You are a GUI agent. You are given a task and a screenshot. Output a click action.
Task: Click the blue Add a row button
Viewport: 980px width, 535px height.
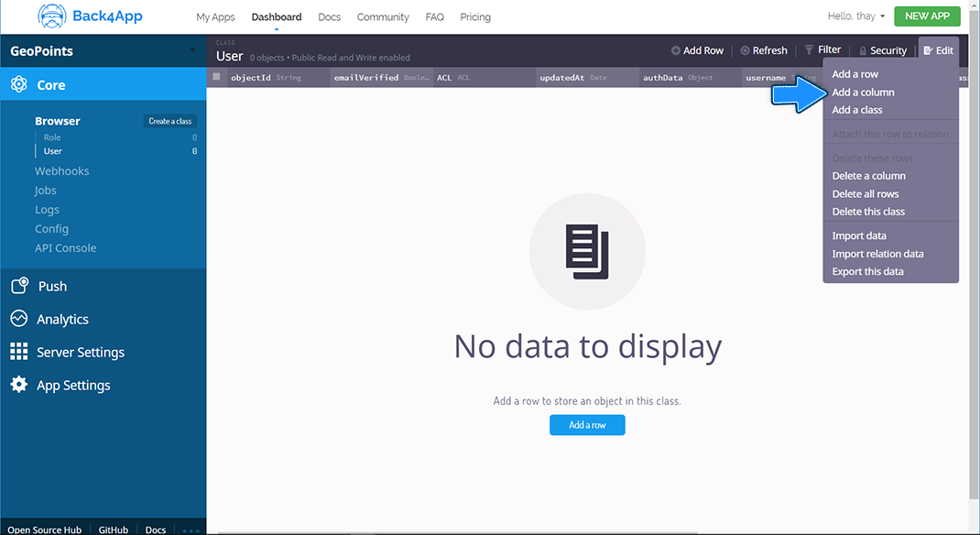pos(587,425)
